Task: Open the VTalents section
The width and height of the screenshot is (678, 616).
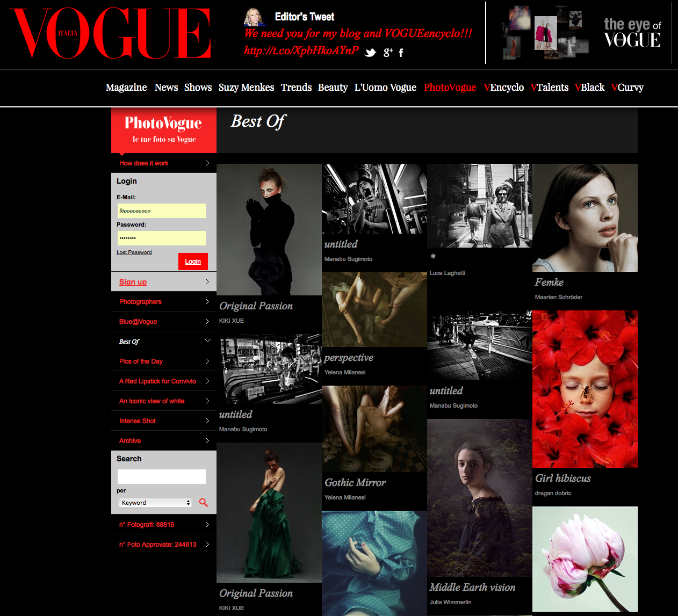Action: tap(549, 88)
